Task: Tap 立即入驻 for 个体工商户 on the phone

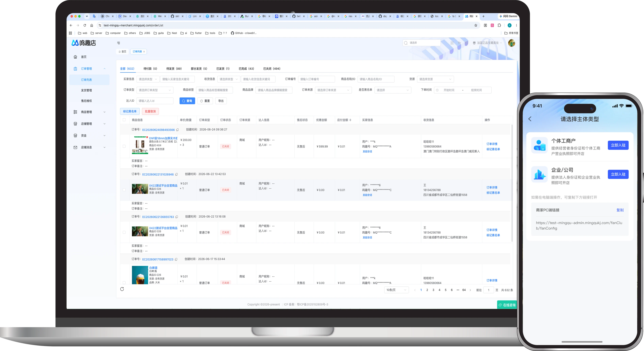Action: 618,145
